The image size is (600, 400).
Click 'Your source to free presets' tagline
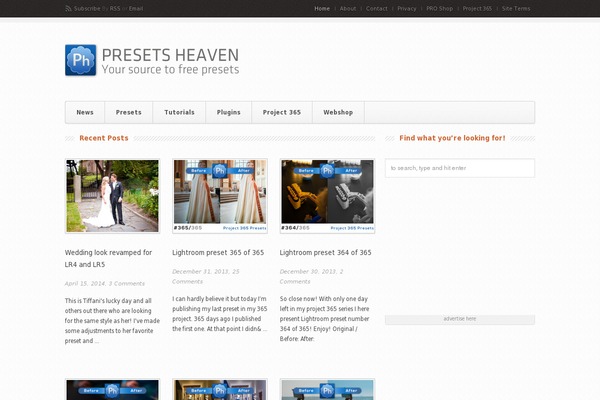pos(170,70)
